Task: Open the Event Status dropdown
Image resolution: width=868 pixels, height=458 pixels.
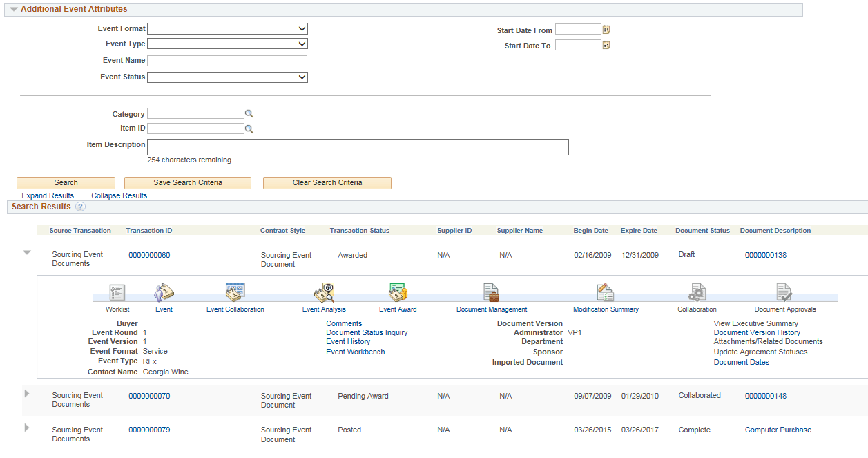Action: point(227,77)
